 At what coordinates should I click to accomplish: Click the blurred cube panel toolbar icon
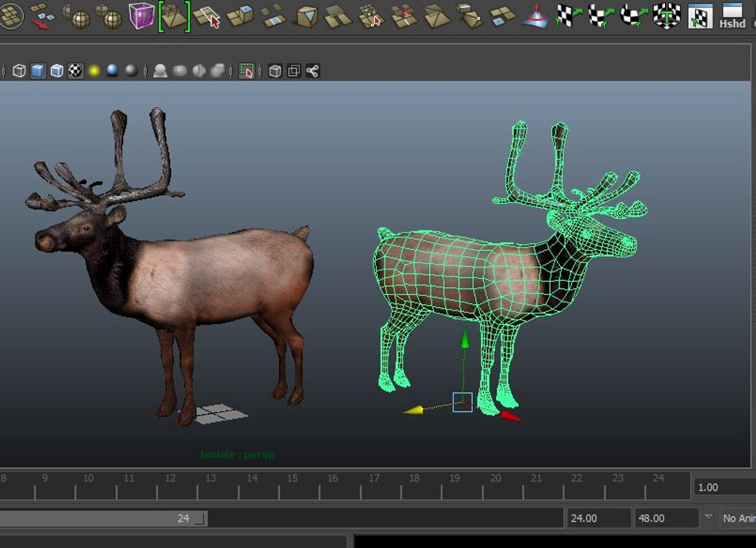pos(217,71)
